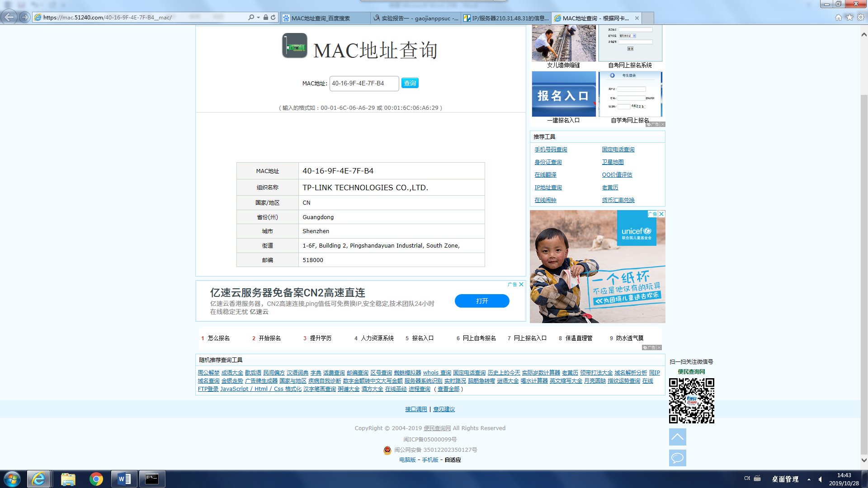868x488 pixels.
Task: Open the IP地址查询 link
Action: point(548,187)
